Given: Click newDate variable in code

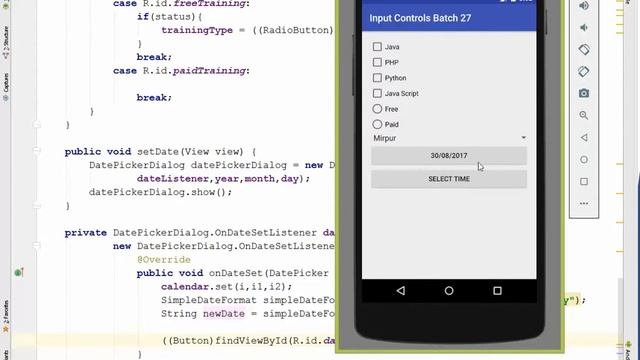Looking at the screenshot, I should tap(224, 313).
